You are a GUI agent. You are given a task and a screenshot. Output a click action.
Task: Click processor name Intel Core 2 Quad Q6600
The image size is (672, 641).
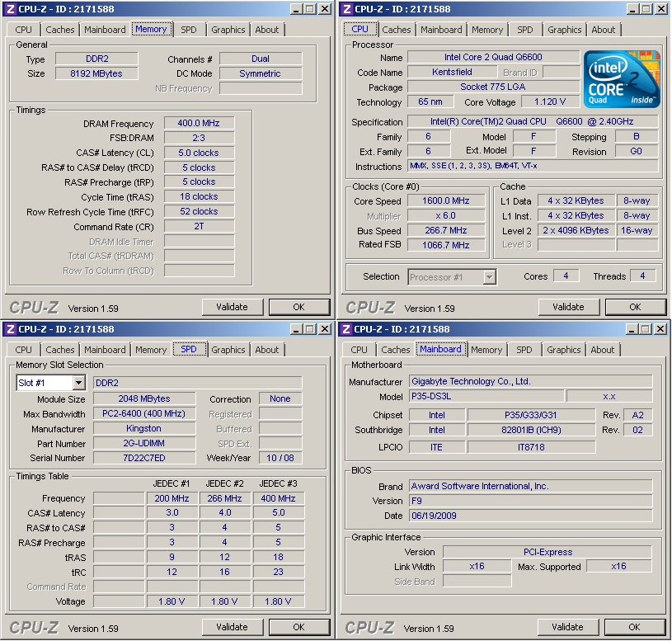click(x=493, y=57)
